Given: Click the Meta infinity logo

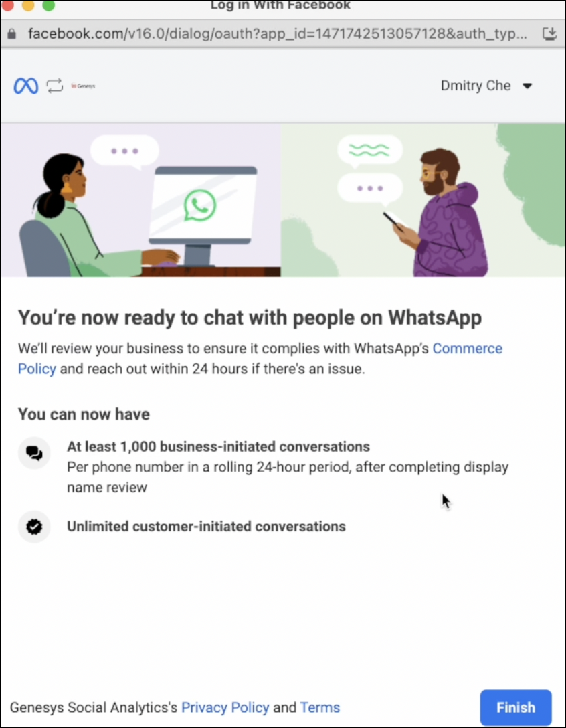Looking at the screenshot, I should (x=25, y=86).
